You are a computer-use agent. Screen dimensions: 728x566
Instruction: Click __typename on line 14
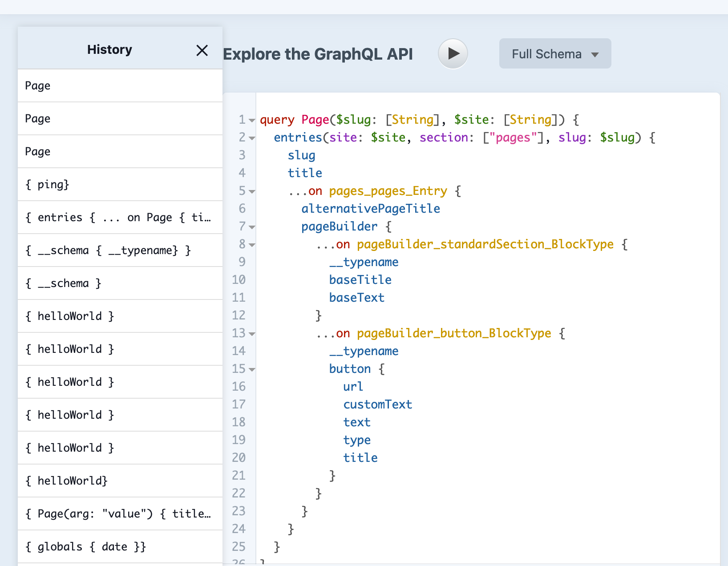point(364,351)
